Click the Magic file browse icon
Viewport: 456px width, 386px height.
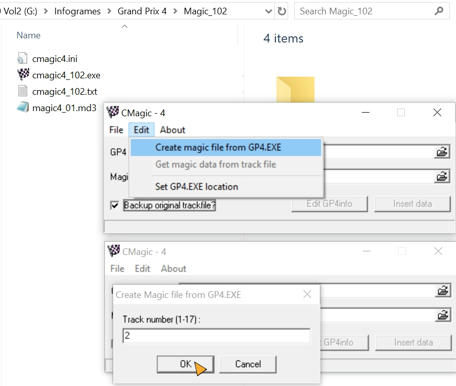click(442, 176)
